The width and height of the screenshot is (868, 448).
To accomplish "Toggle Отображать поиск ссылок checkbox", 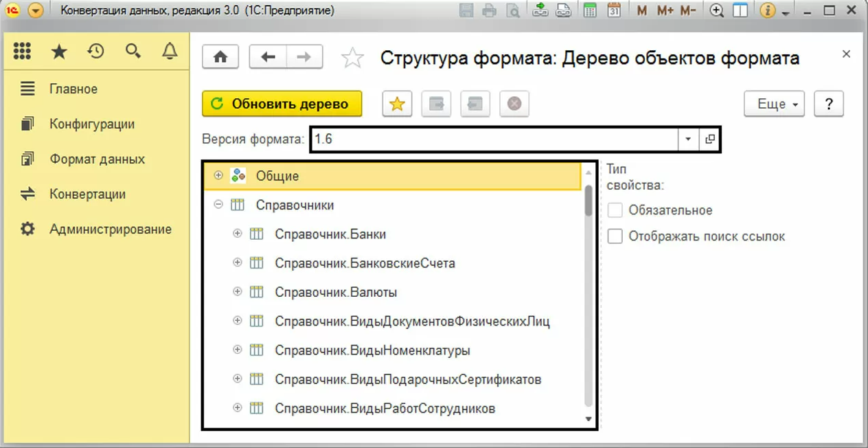I will (615, 236).
